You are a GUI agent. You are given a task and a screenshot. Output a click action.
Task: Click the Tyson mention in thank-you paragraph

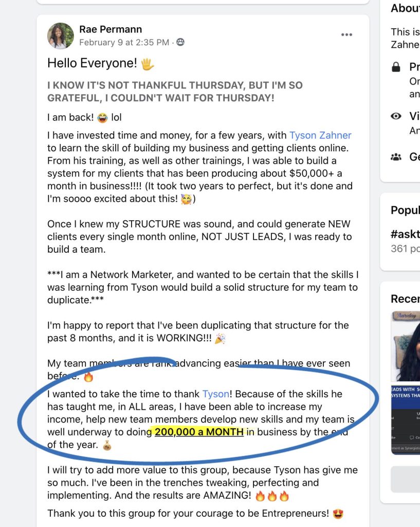click(x=216, y=394)
